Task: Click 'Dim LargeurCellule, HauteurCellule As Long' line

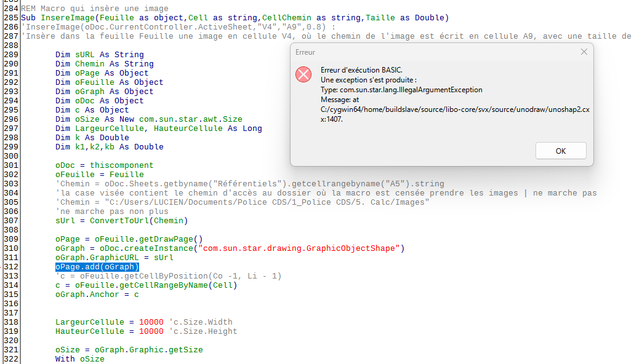Action: [x=159, y=129]
